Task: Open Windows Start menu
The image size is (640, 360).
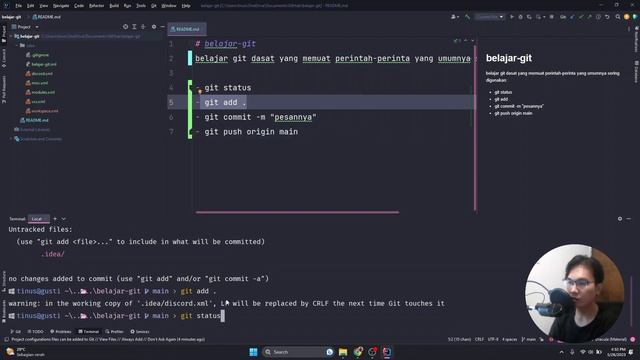Action: click(x=253, y=352)
